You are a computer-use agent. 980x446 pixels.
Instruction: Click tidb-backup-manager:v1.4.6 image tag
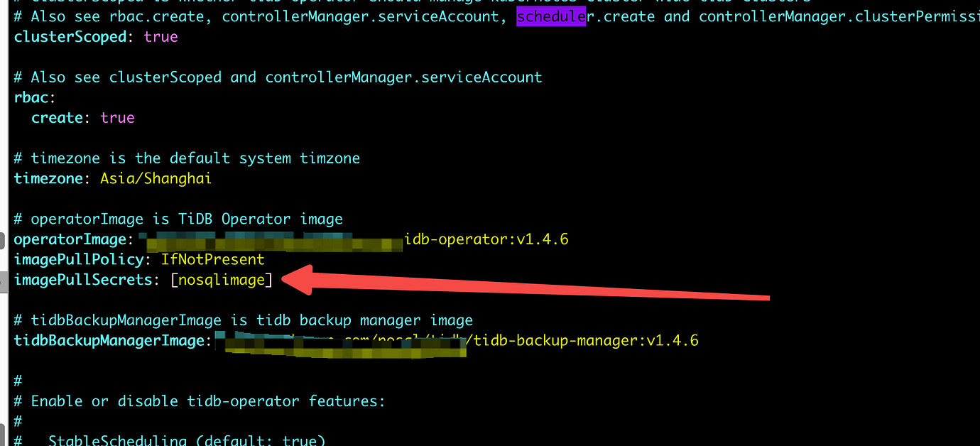point(586,341)
